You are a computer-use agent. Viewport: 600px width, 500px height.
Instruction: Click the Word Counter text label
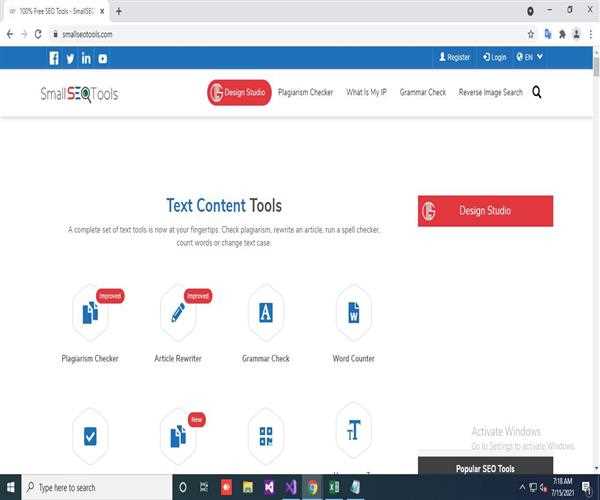point(354,358)
